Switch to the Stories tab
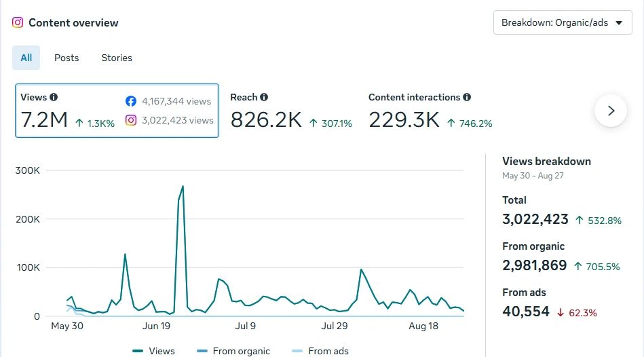644x357 pixels. pyautogui.click(x=117, y=58)
